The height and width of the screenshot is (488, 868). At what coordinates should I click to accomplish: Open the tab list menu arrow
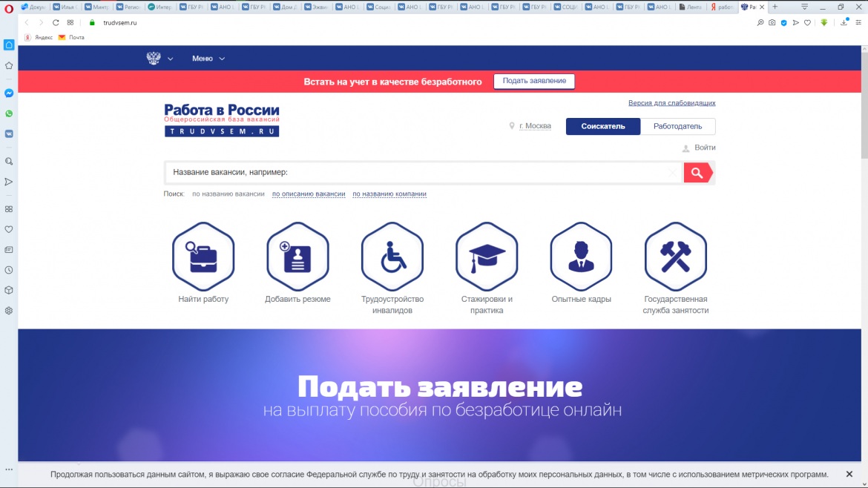[804, 7]
